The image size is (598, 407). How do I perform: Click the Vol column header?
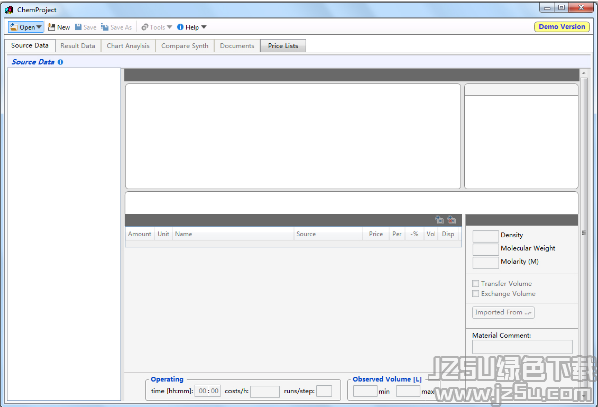pos(431,234)
